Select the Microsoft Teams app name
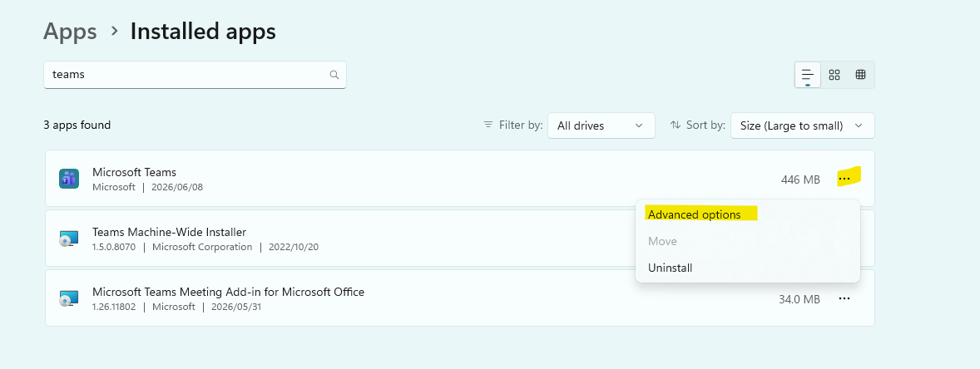 click(135, 172)
